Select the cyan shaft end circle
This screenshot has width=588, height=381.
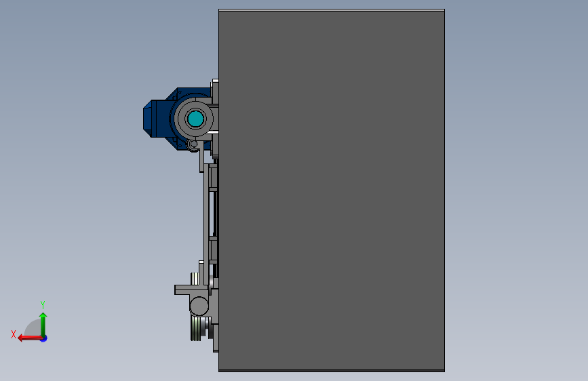tap(195, 119)
